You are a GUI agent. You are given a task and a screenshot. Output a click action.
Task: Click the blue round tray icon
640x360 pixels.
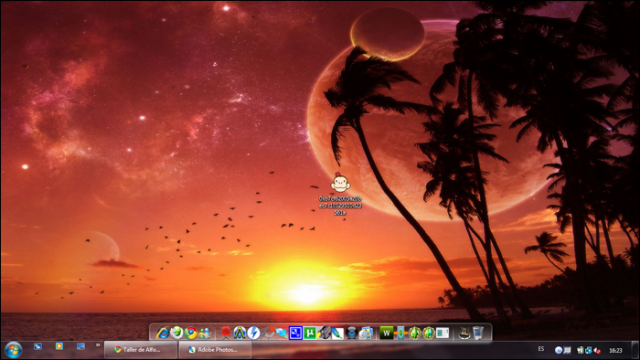tap(559, 350)
